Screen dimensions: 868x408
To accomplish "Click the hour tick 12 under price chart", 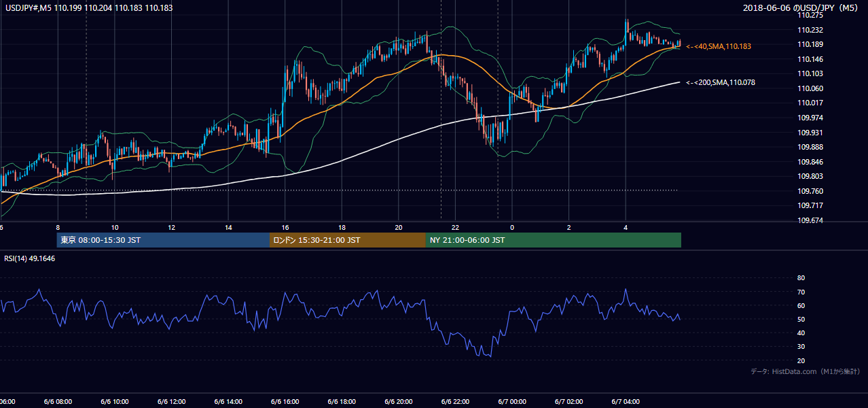I will (171, 227).
